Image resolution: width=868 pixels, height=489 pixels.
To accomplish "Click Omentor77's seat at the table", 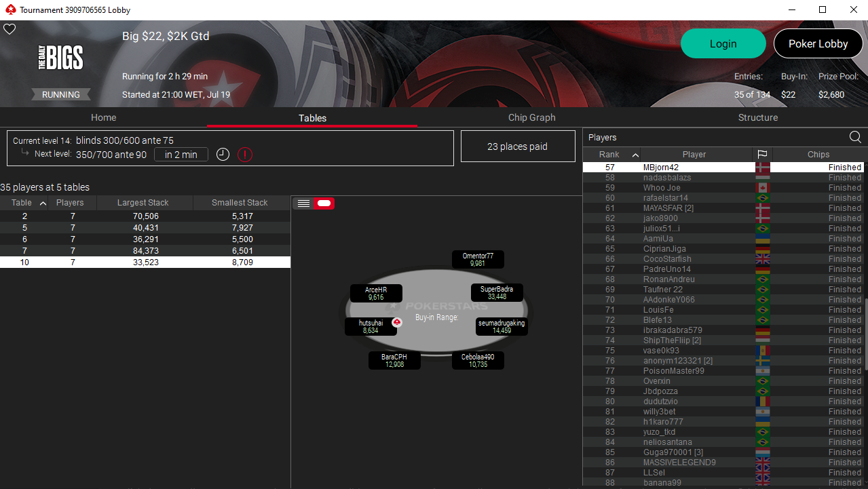I will point(478,260).
